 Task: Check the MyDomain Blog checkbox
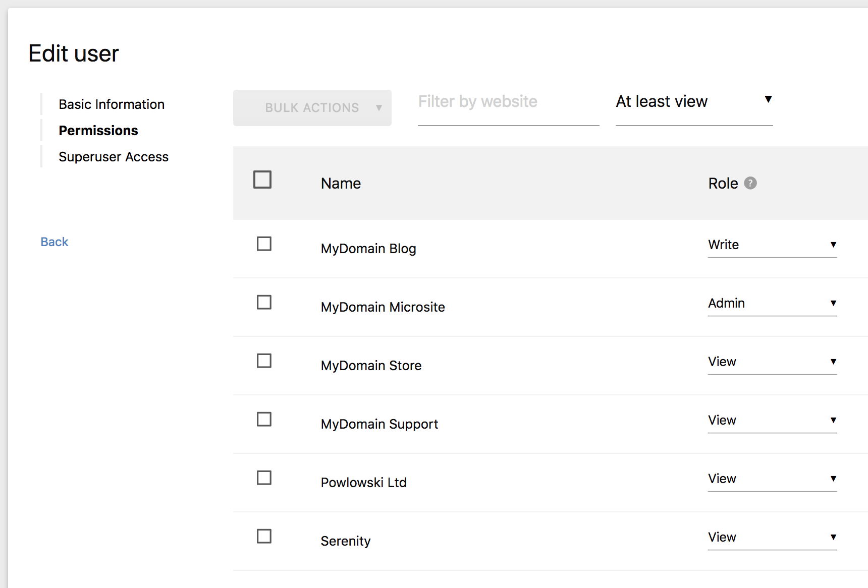point(264,244)
